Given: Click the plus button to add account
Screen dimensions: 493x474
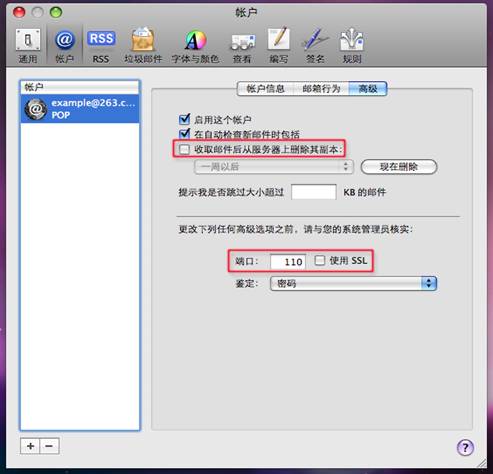Looking at the screenshot, I should 30,446.
